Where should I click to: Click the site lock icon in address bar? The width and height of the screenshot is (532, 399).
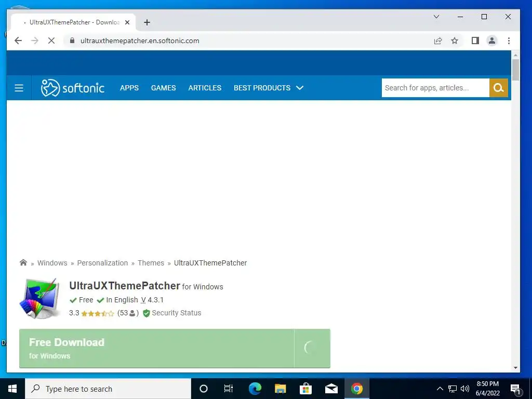[72, 41]
